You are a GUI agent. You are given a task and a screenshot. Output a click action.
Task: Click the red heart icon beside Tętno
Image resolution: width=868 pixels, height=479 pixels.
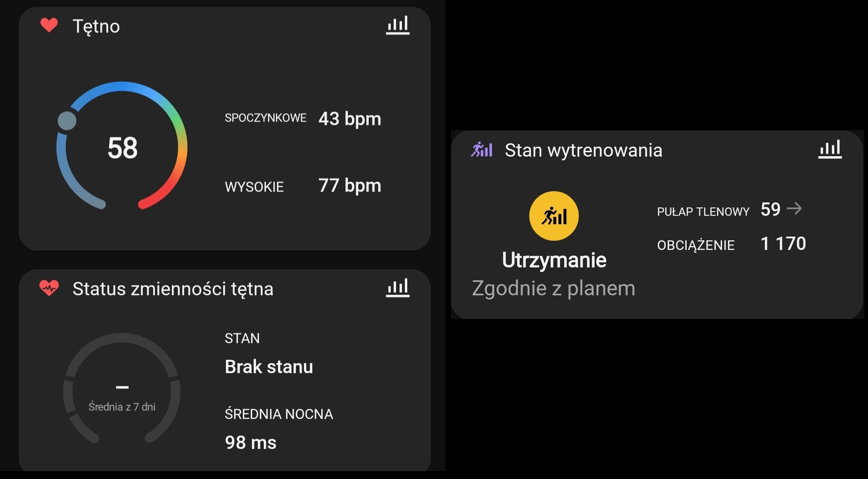click(49, 25)
